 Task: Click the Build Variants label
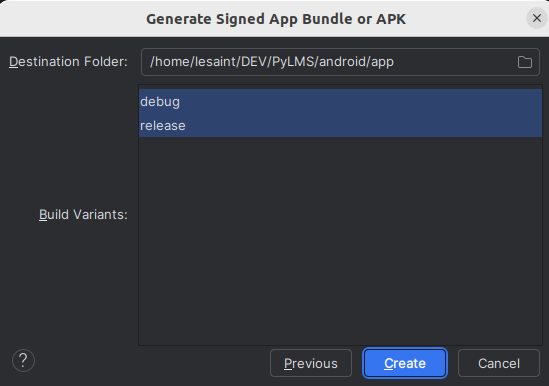83,214
